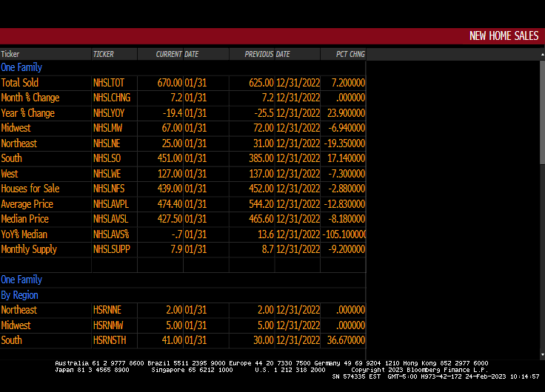545x392 pixels.
Task: Open the Month % Change row
Action: pos(30,98)
